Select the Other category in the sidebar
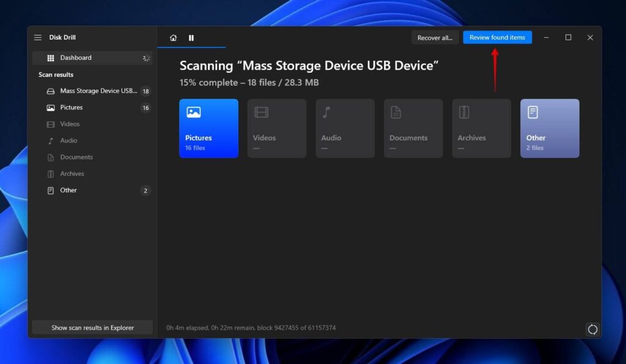This screenshot has height=364, width=626. [x=68, y=190]
